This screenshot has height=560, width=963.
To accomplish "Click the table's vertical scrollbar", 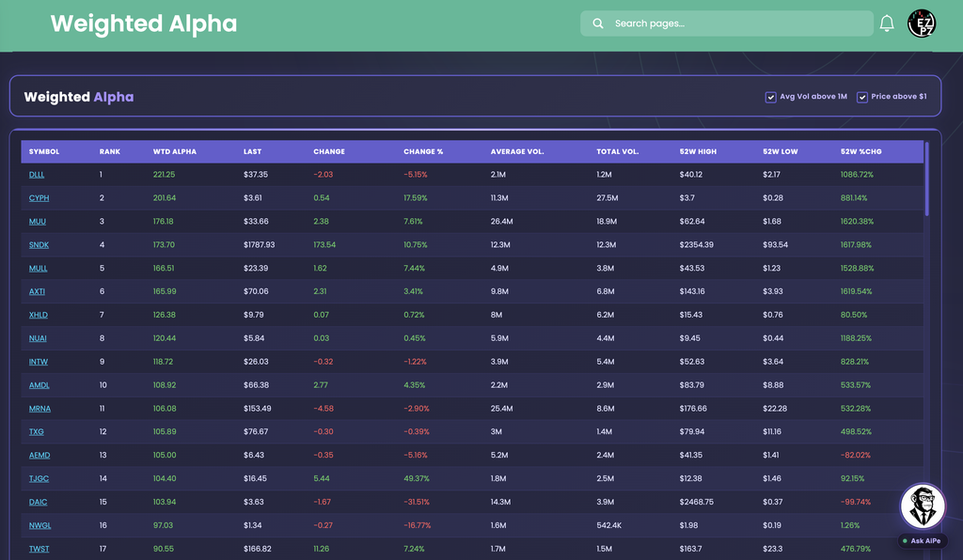I will pyautogui.click(x=926, y=179).
